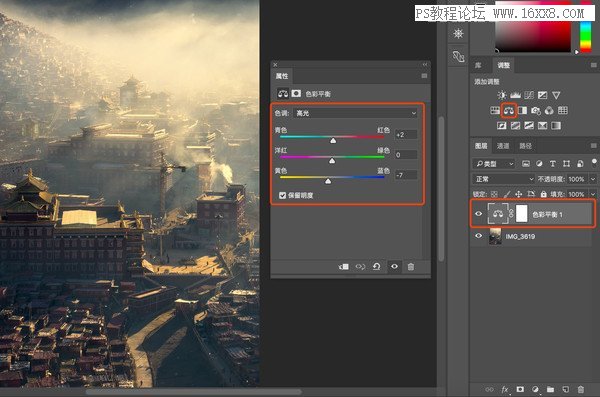Image resolution: width=600 pixels, height=397 pixels.
Task: Open the Layers panel flyout menu
Action: (x=593, y=146)
